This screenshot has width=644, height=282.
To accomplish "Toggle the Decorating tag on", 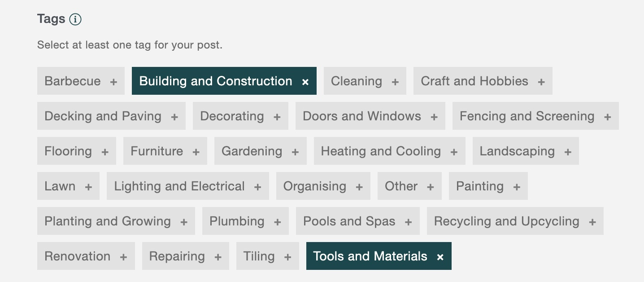I will pyautogui.click(x=240, y=116).
